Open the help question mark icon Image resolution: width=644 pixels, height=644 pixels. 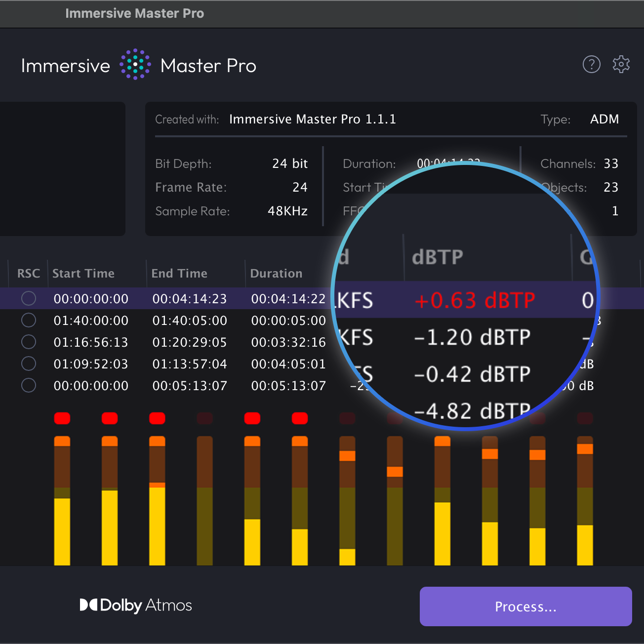[x=592, y=64]
